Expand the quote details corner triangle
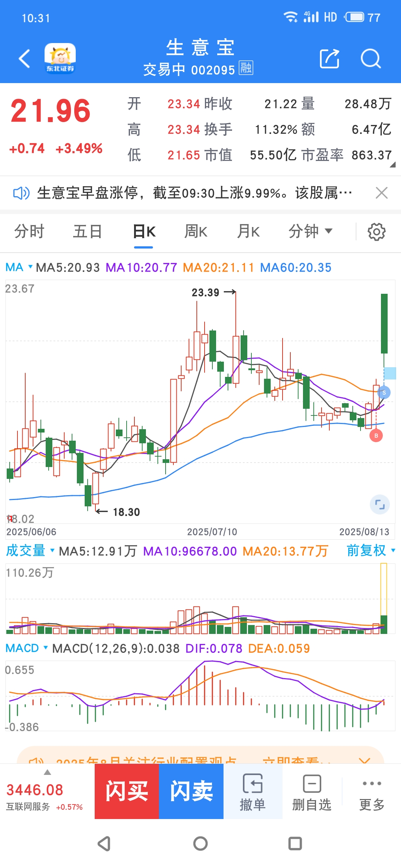The image size is (401, 868). 392,165
